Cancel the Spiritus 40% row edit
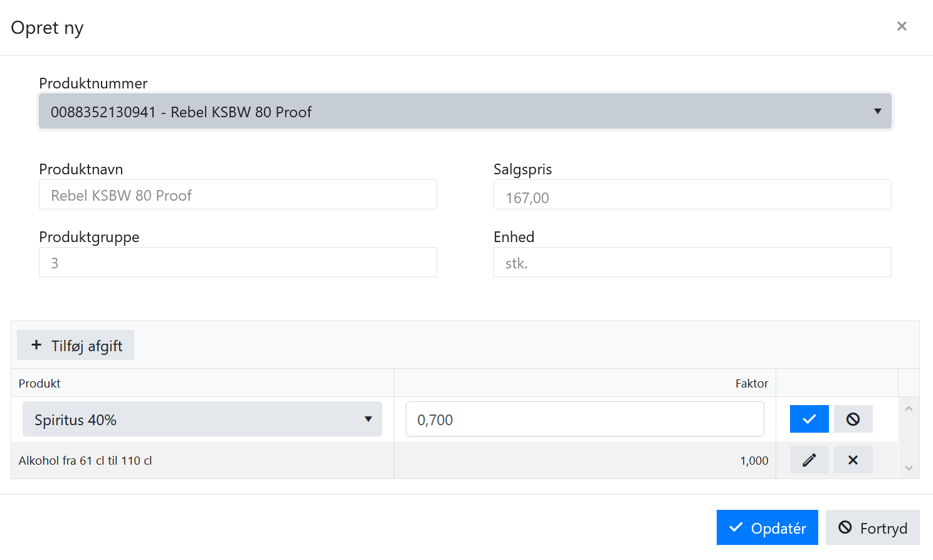 tap(853, 419)
